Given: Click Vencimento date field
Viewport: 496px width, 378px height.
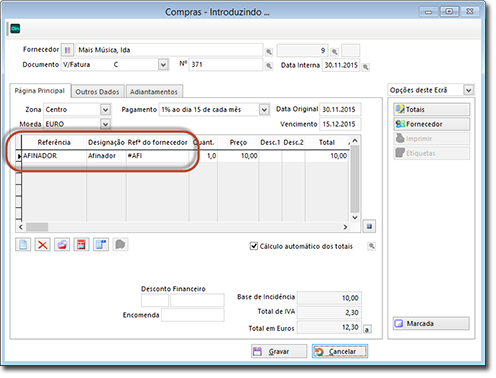Looking at the screenshot, I should 340,124.
